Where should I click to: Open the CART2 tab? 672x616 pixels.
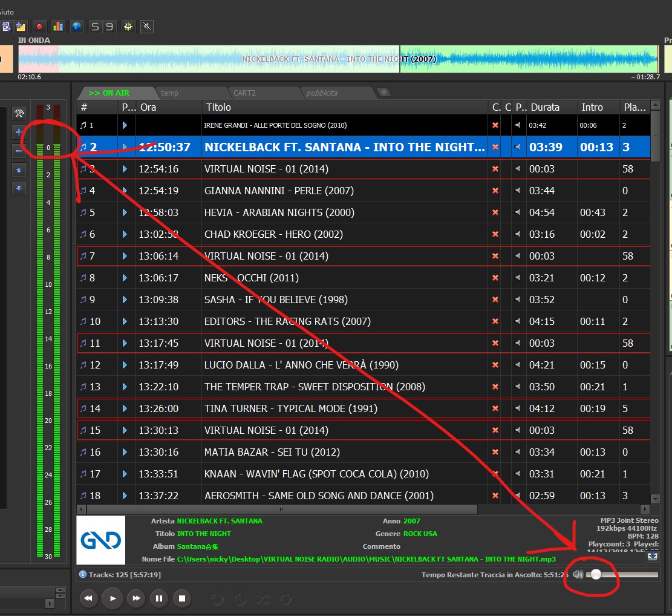[244, 93]
